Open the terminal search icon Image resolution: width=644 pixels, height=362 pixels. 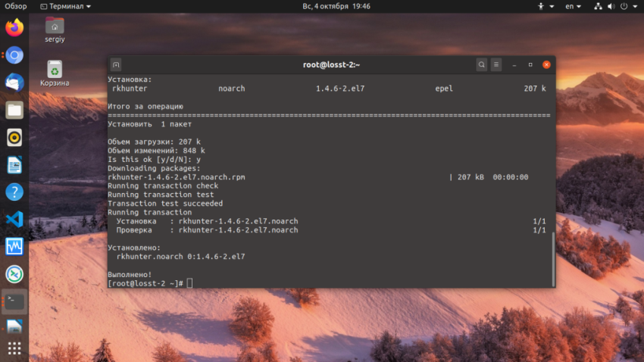[481, 64]
